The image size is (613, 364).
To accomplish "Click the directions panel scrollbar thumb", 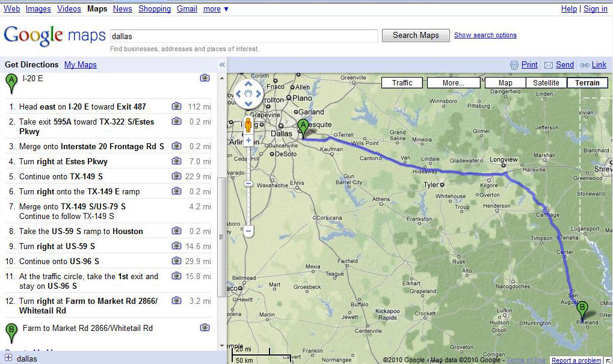I will pyautogui.click(x=221, y=237).
